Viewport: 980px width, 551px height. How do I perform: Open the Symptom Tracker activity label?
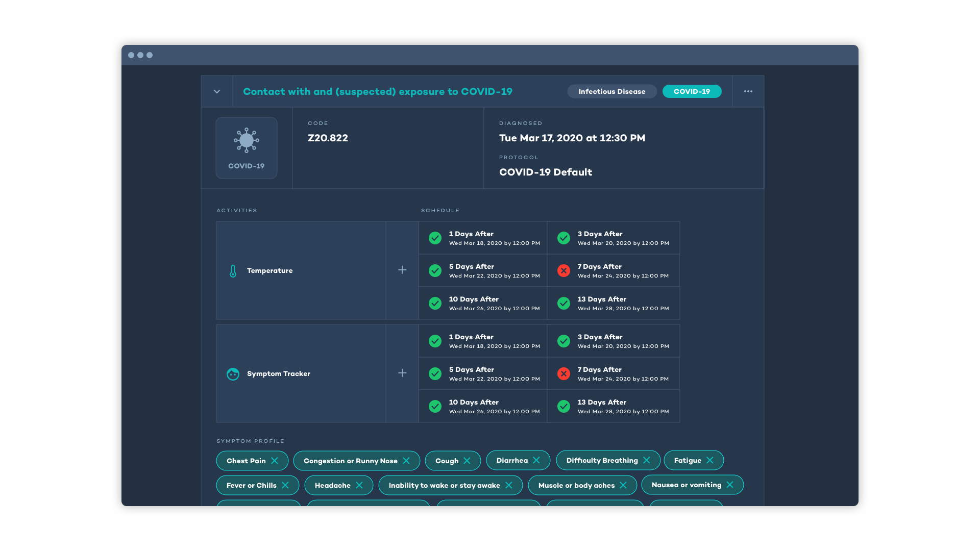[279, 373]
